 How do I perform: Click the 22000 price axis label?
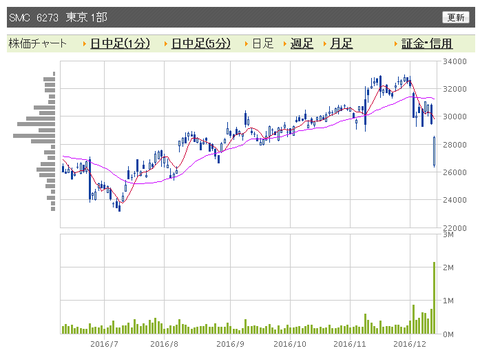click(x=455, y=228)
